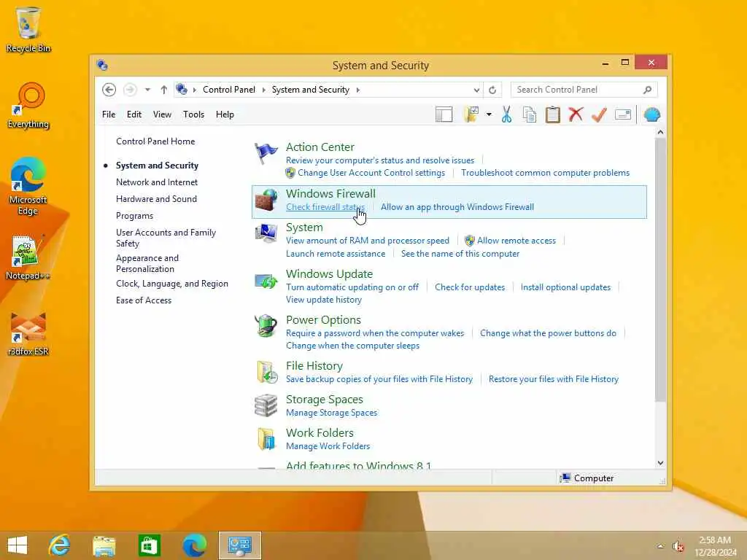This screenshot has height=560, width=747.
Task: Launch Internet Explorer from the taskbar
Action: coord(60,545)
